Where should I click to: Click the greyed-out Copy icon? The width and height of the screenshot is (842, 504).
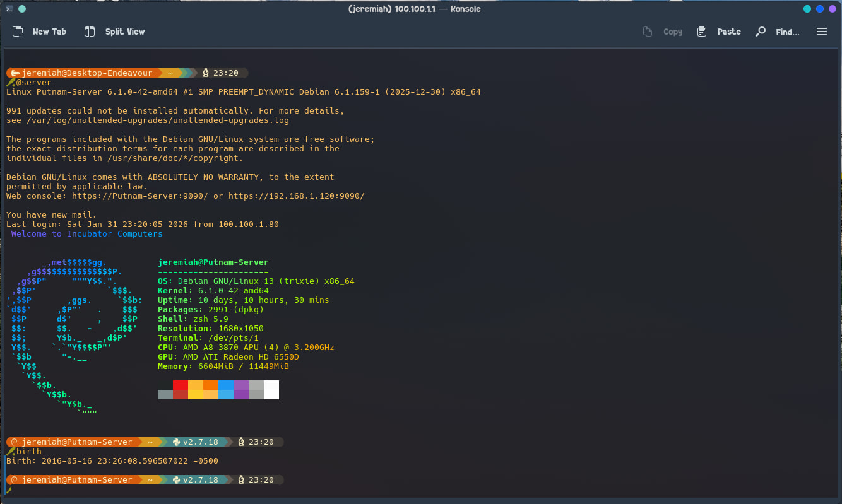coord(648,32)
